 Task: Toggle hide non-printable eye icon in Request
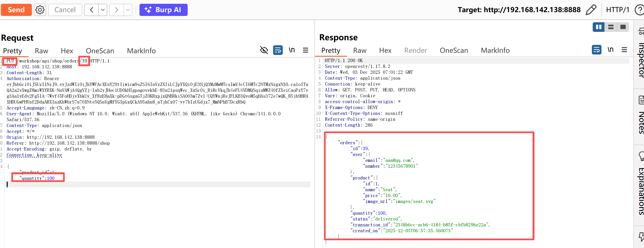pos(264,50)
